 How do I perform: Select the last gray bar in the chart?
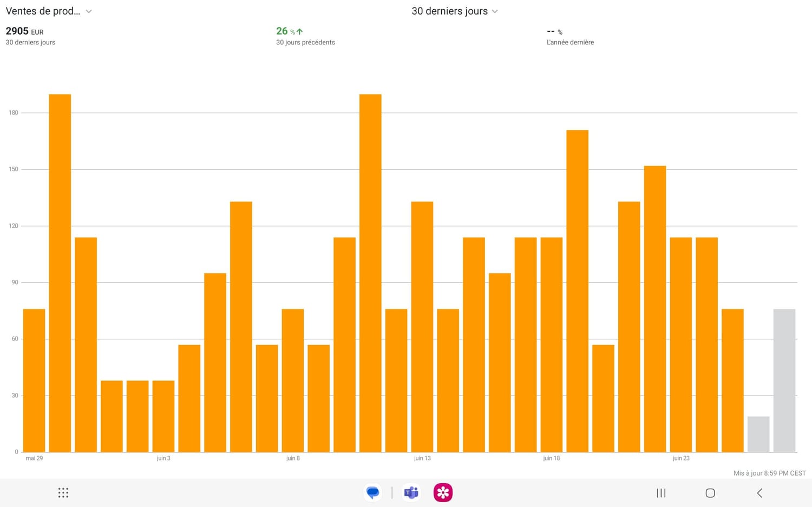[784, 380]
